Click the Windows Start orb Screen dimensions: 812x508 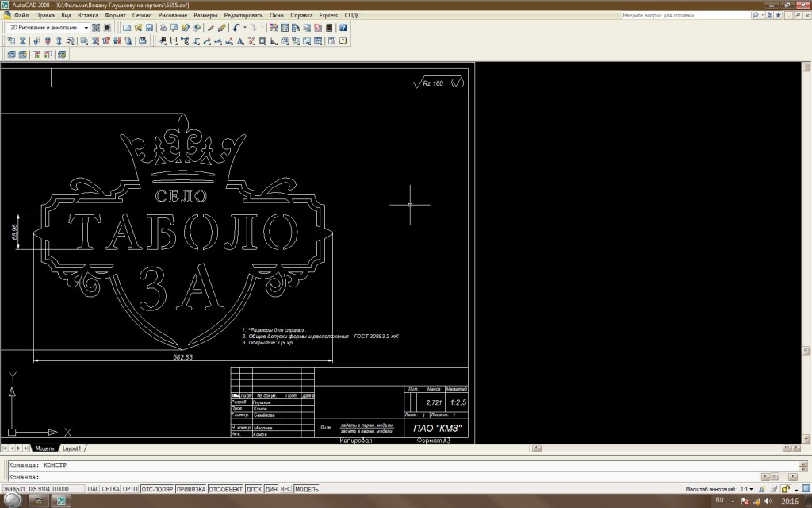[12, 500]
